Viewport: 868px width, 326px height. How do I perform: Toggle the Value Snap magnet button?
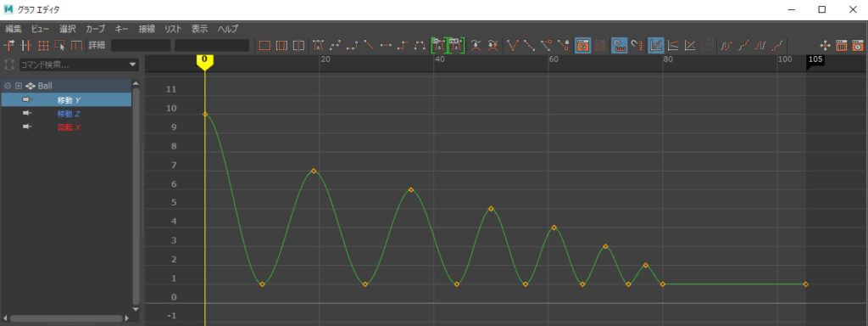pos(636,46)
